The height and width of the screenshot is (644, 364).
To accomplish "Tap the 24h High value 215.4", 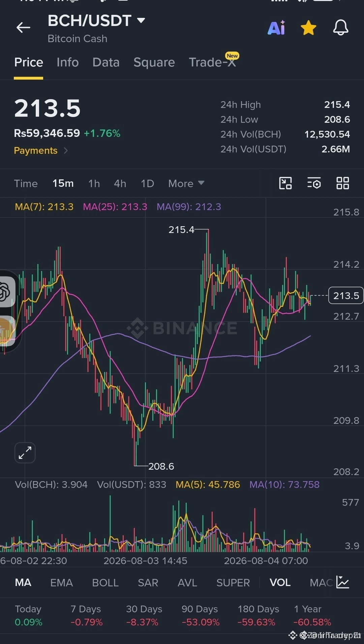I will [337, 105].
